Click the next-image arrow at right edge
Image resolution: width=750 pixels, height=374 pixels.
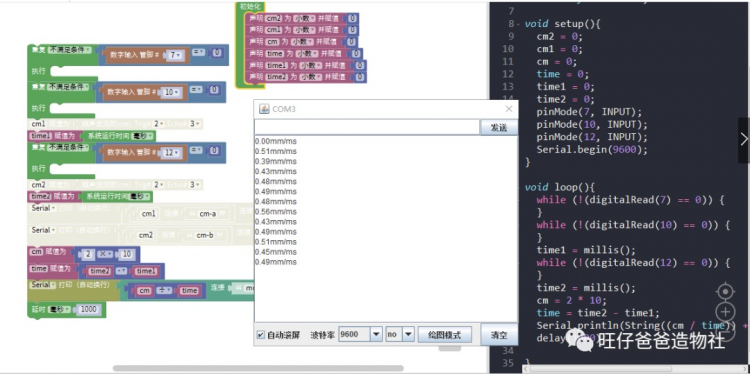[744, 140]
